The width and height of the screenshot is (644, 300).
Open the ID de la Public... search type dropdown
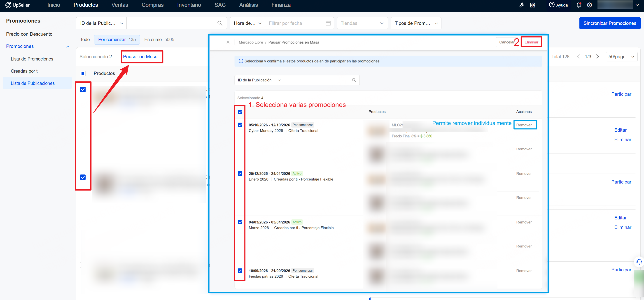pyautogui.click(x=101, y=23)
